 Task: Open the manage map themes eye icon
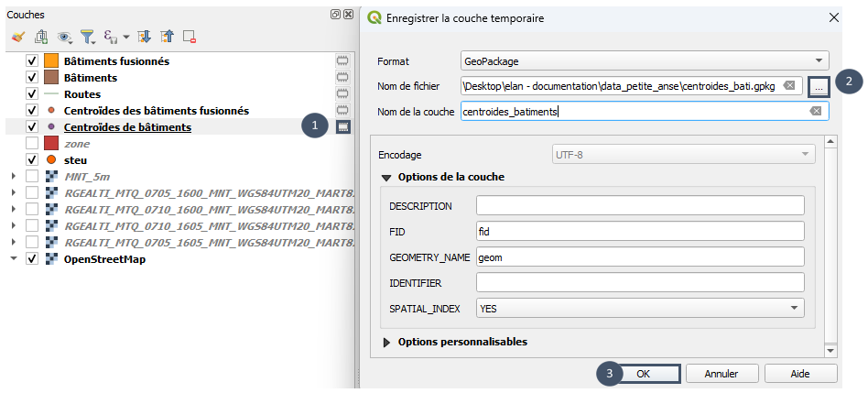[x=65, y=37]
